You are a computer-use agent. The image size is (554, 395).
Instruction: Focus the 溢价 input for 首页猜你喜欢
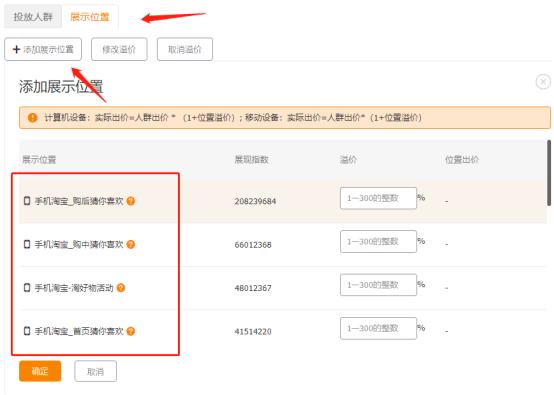click(x=378, y=329)
